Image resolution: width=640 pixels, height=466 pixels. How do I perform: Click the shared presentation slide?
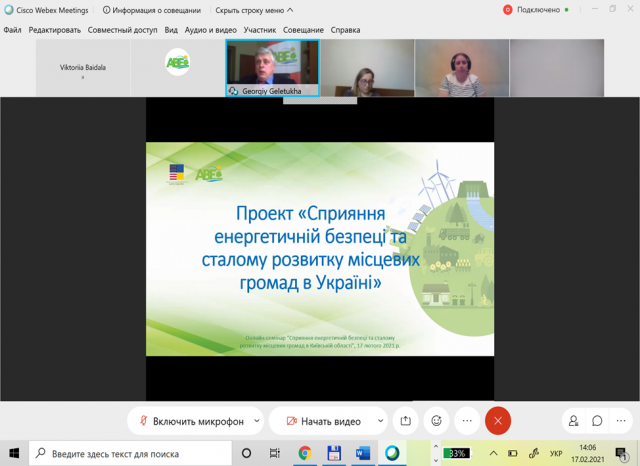tap(320, 249)
